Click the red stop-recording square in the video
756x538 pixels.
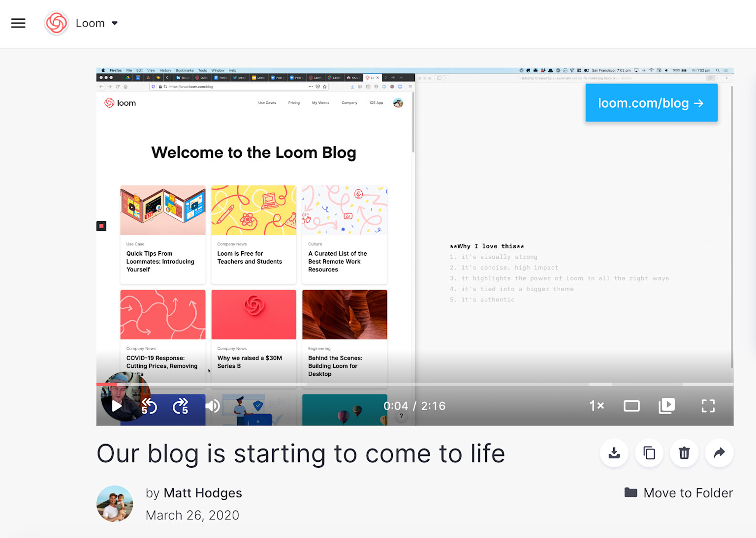coord(101,226)
